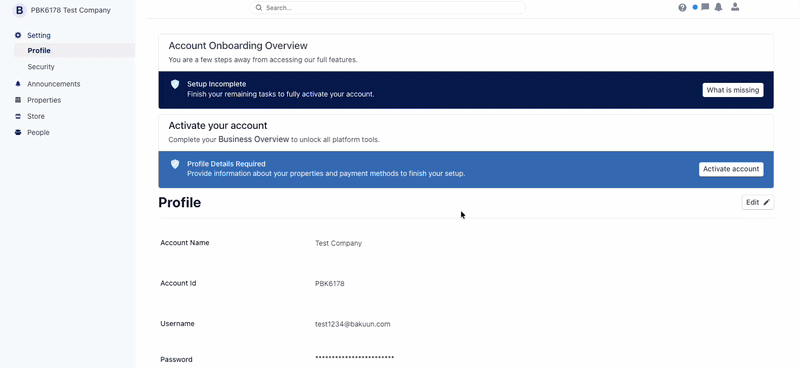This screenshot has height=368, width=800.
Task: Click PBK6178 Test Company header title
Action: point(70,10)
